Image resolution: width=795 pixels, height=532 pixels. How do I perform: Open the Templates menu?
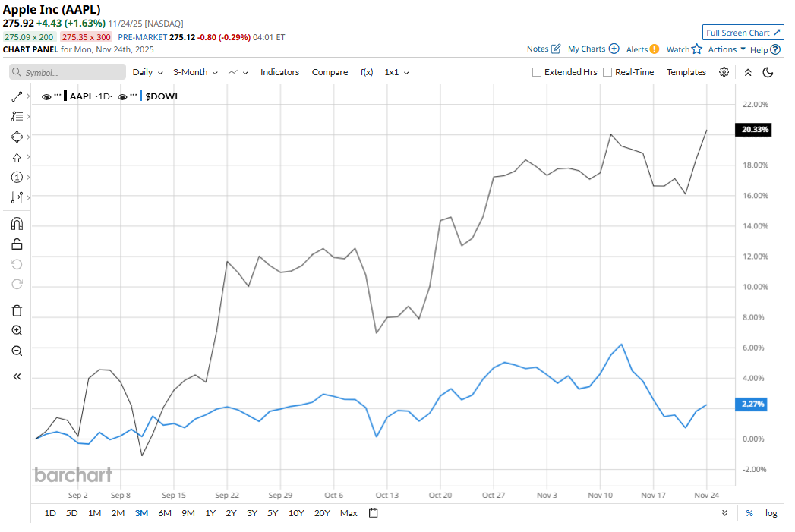click(x=686, y=72)
